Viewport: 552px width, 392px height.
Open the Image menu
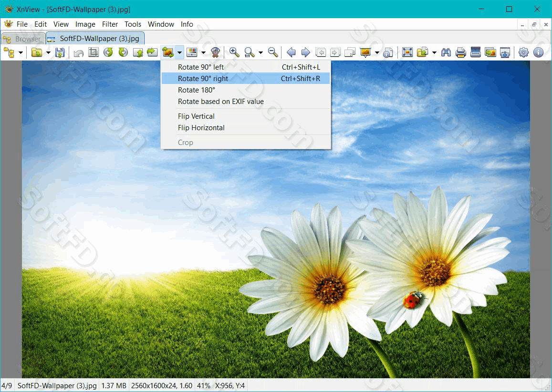click(85, 24)
